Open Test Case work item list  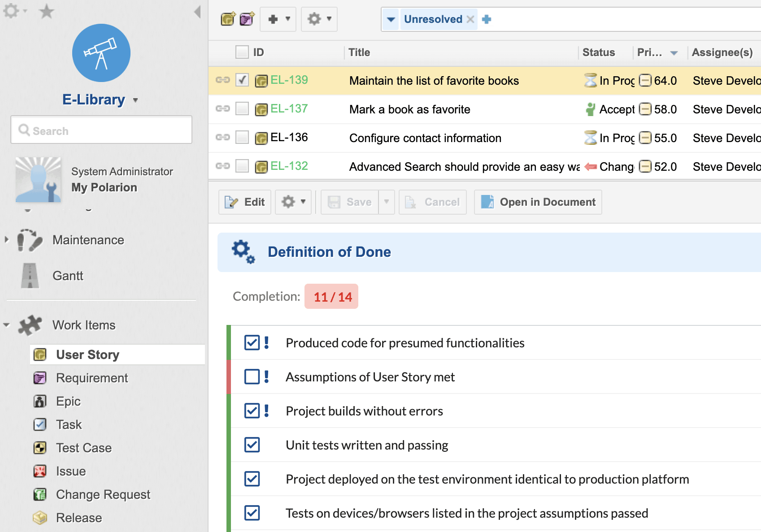[84, 448]
